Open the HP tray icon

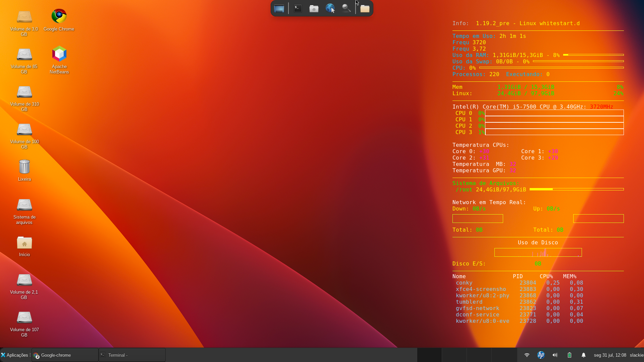(x=541, y=355)
